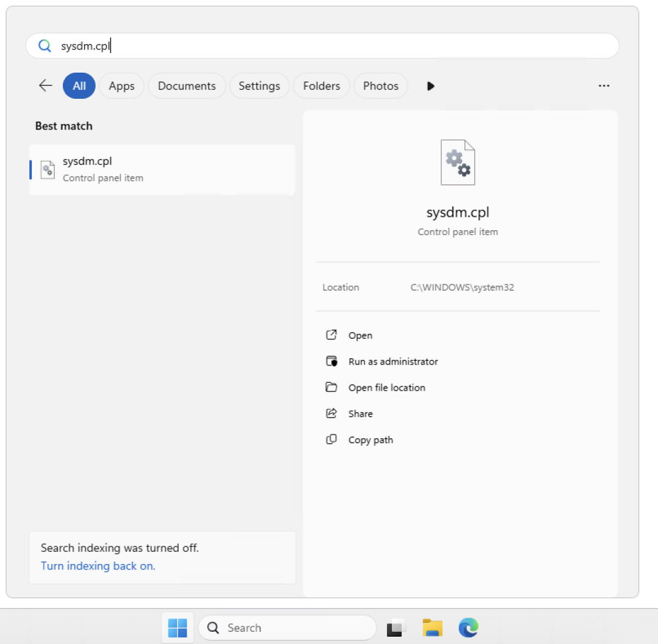Switch to the Documents filter
This screenshot has height=644, width=658.
tap(187, 85)
